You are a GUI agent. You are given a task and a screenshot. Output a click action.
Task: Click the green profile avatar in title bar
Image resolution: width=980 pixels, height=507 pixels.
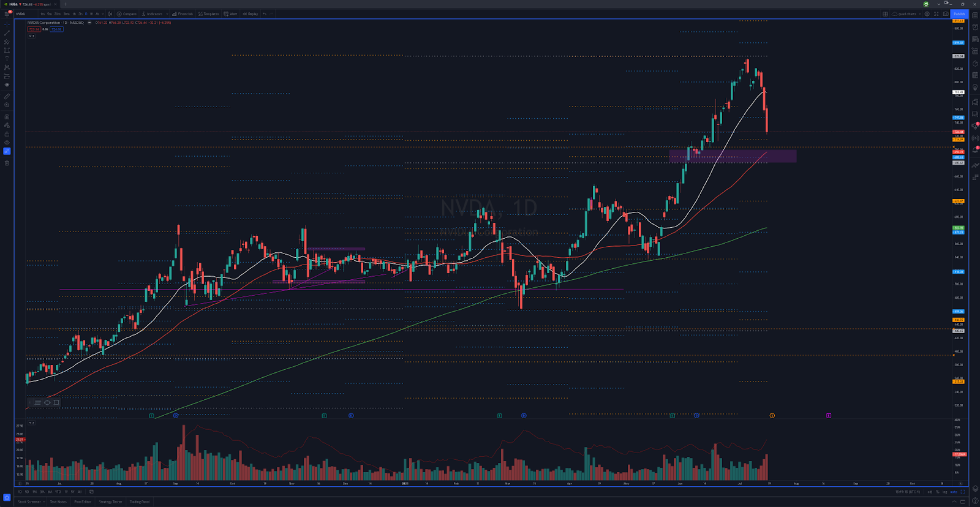click(926, 4)
